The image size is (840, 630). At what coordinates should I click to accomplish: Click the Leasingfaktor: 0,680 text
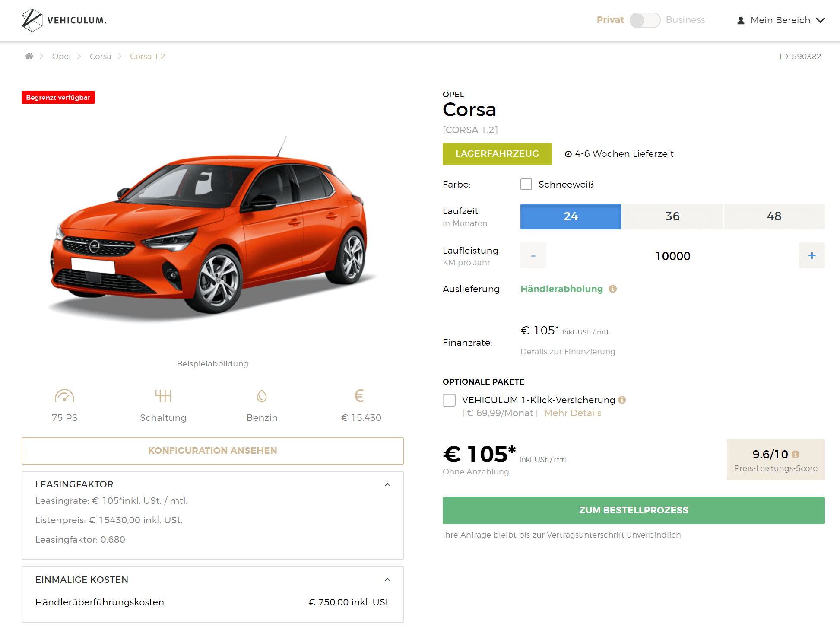(x=80, y=540)
